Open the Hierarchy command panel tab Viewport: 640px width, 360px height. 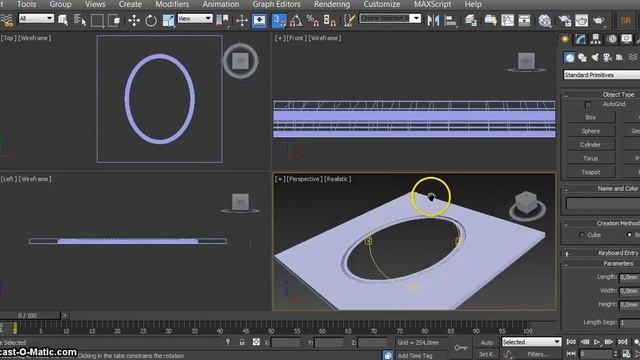tap(596, 39)
